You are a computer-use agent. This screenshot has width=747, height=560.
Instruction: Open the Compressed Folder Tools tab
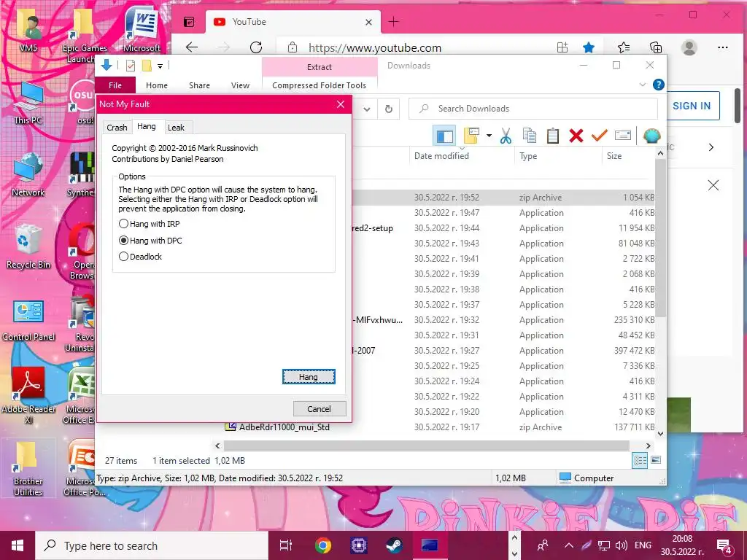point(320,85)
